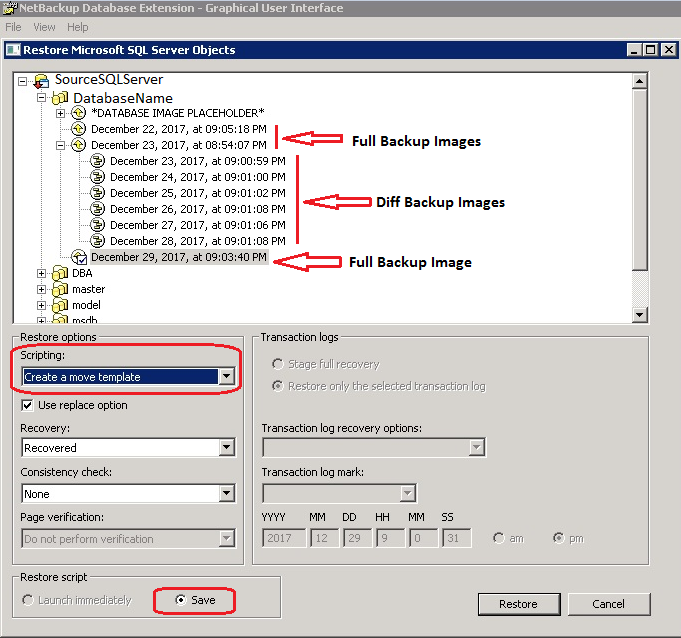Select the pm radio button

point(559,539)
